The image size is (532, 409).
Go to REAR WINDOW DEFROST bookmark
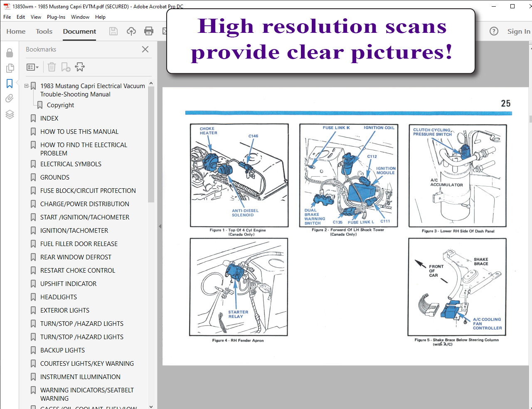pos(76,257)
